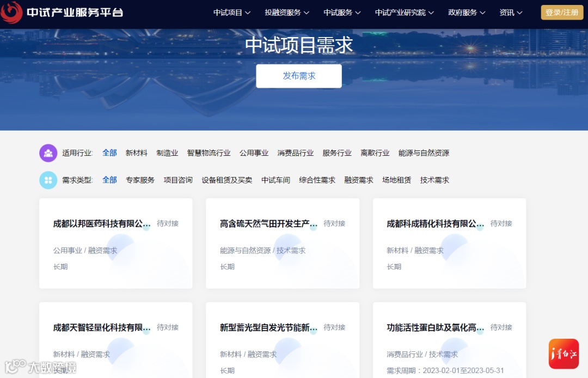Open the 新型蓄光型自发光节能新 card title

coord(268,328)
